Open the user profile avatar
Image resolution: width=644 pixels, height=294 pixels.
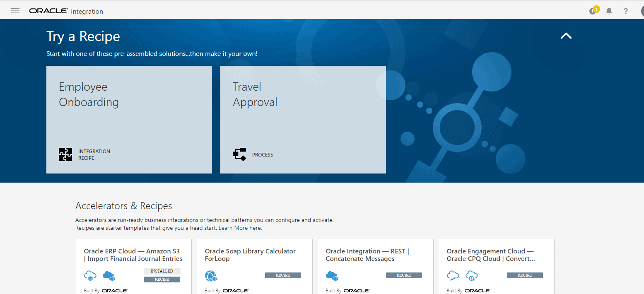coord(641,11)
